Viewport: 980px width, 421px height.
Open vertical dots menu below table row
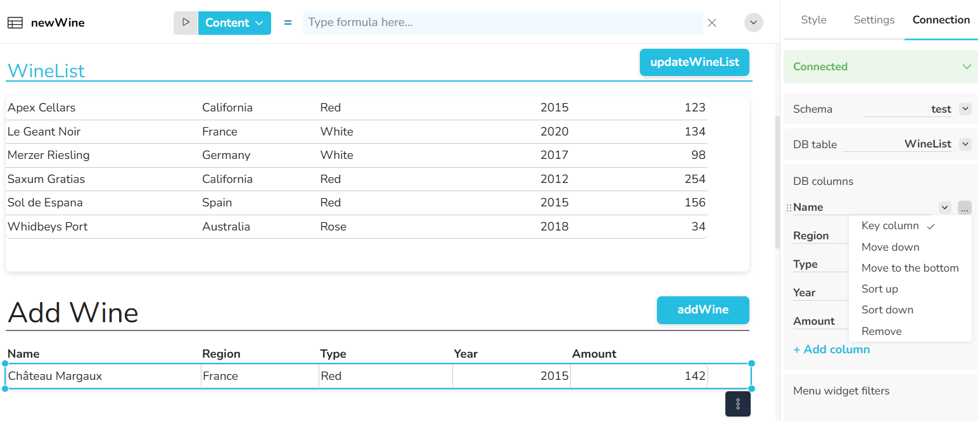click(737, 404)
